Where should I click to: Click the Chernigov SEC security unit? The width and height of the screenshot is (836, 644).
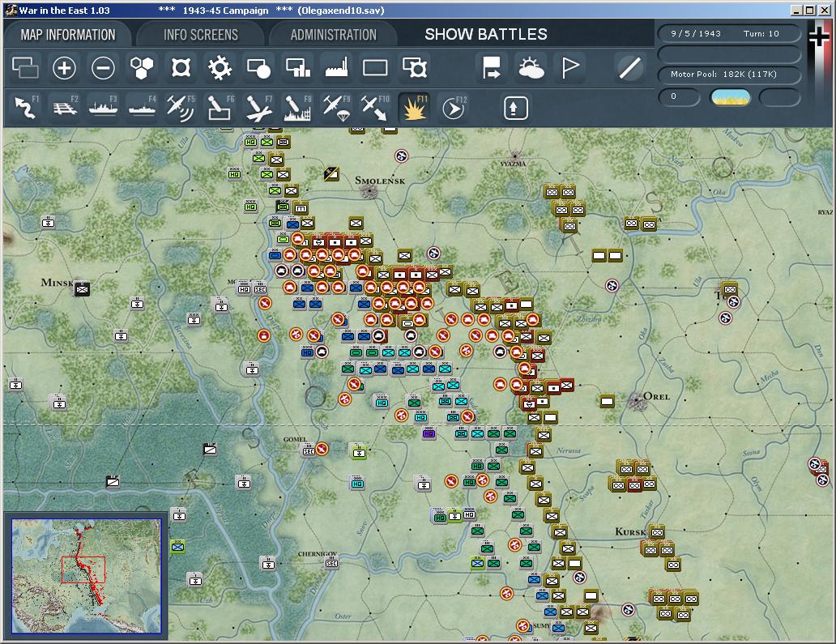tap(331, 562)
